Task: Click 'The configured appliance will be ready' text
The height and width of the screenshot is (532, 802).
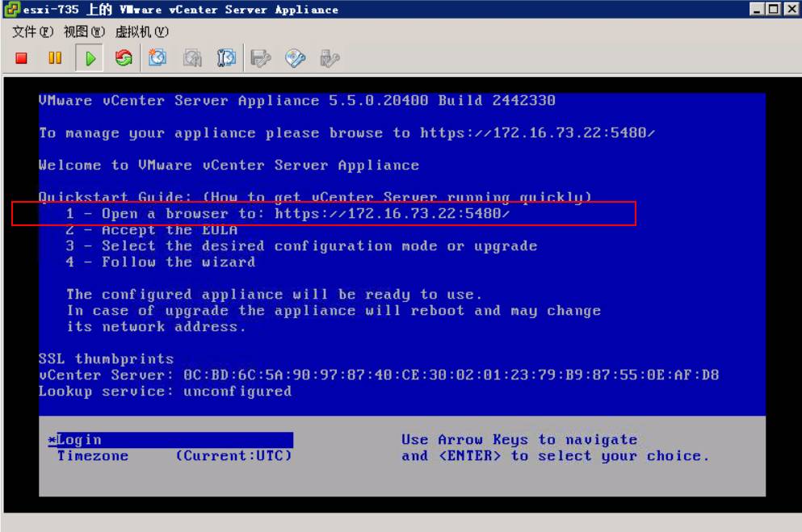Action: coord(274,295)
